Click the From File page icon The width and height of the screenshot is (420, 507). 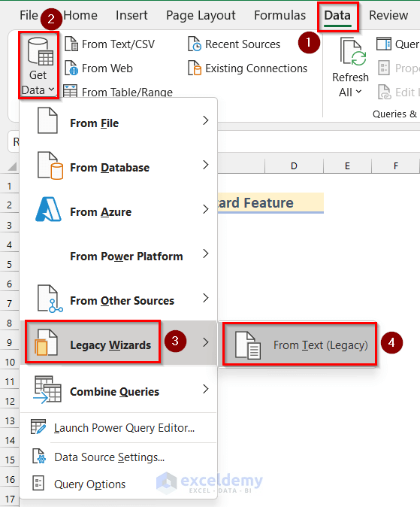pos(47,120)
